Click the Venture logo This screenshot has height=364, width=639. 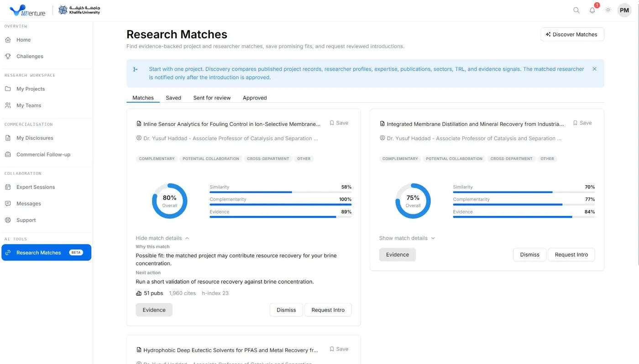click(x=27, y=10)
